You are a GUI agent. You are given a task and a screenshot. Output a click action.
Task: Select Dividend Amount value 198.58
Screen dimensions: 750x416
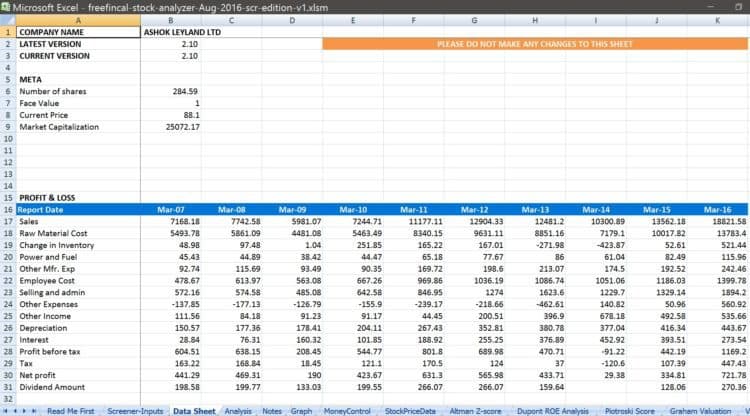(171, 387)
